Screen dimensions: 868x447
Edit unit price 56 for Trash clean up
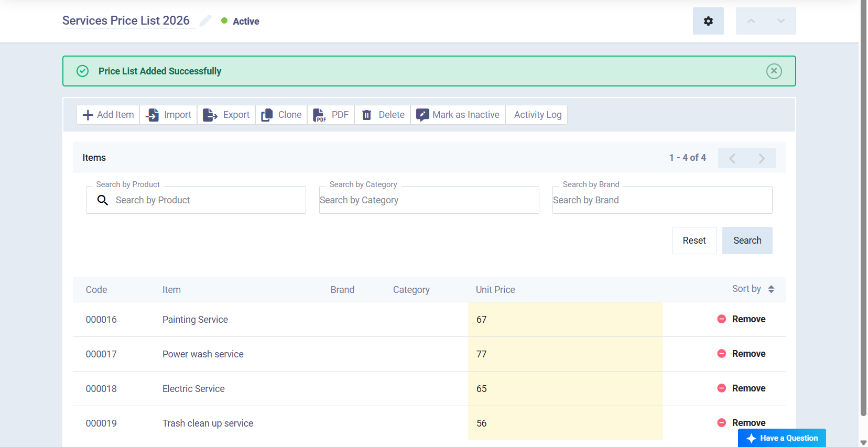click(x=566, y=423)
